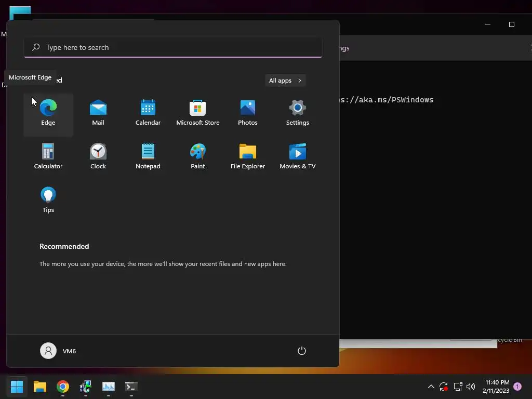
Task: Click the sync status tray icon
Action: 444,387
